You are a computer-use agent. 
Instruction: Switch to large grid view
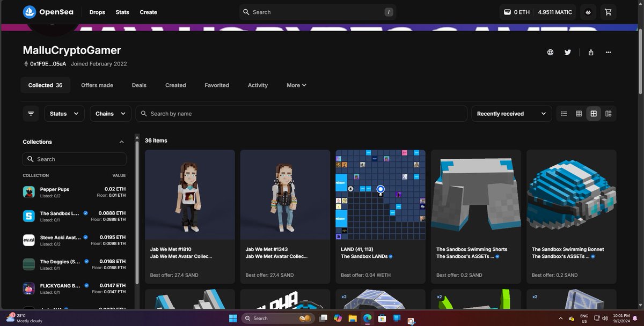(594, 114)
